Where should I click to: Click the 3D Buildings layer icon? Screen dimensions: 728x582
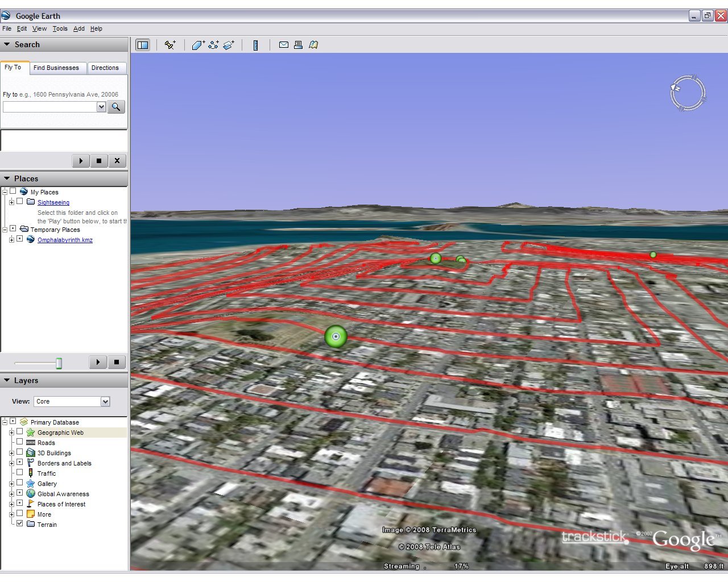click(31, 453)
